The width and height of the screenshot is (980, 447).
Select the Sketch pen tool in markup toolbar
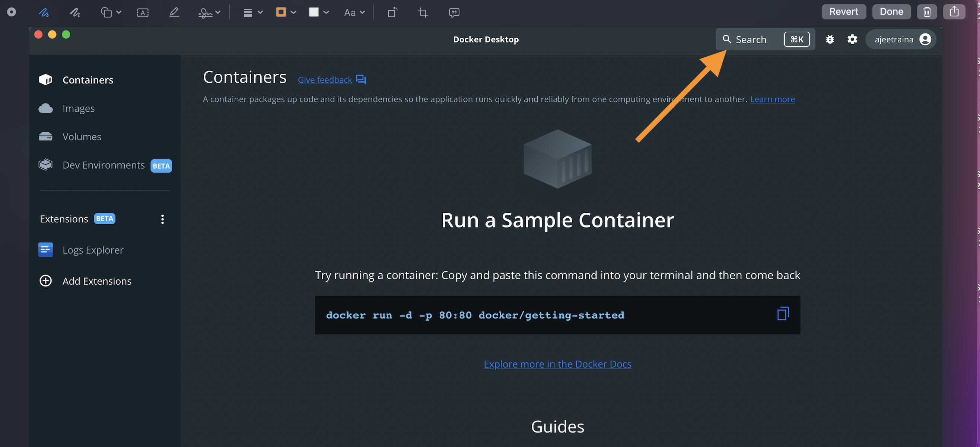pos(44,13)
